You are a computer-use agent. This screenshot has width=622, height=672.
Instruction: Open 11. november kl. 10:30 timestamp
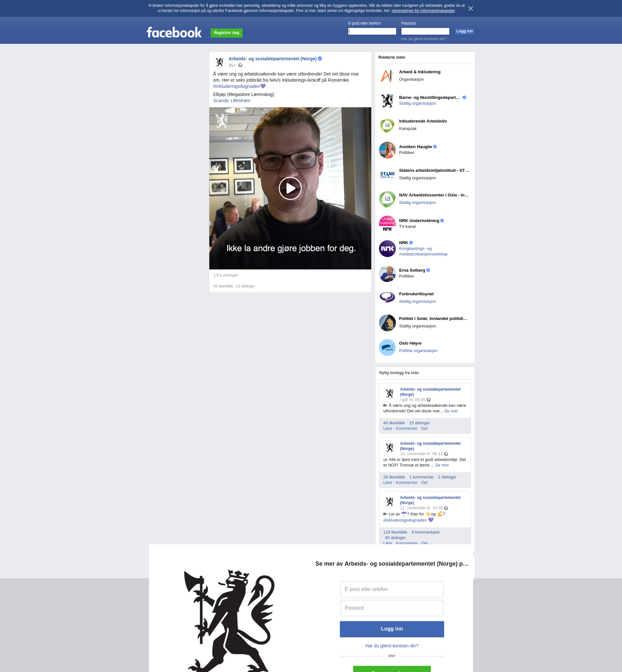[421, 508]
